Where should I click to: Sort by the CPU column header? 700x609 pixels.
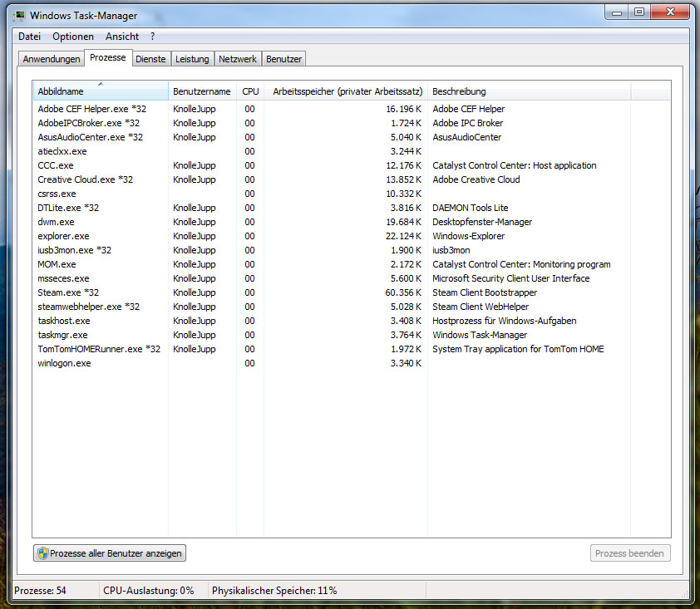click(x=250, y=91)
